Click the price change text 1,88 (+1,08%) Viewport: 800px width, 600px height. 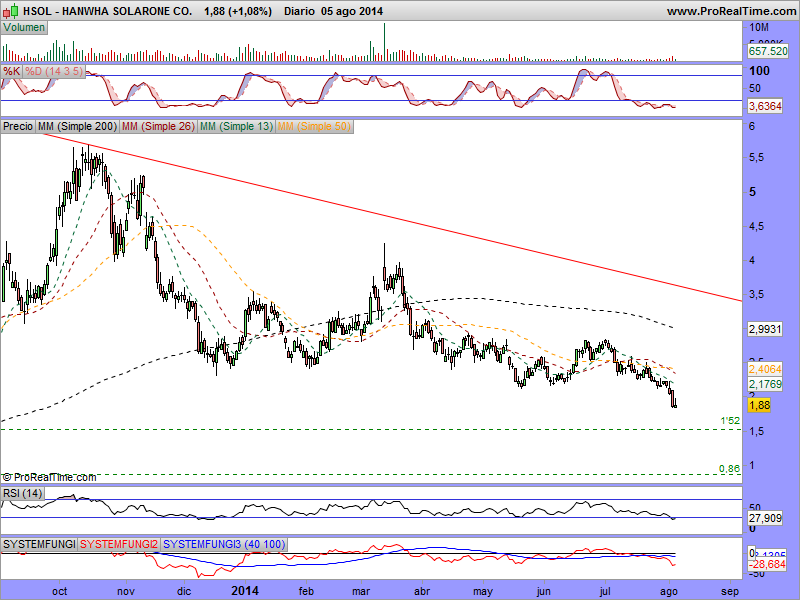coord(237,11)
